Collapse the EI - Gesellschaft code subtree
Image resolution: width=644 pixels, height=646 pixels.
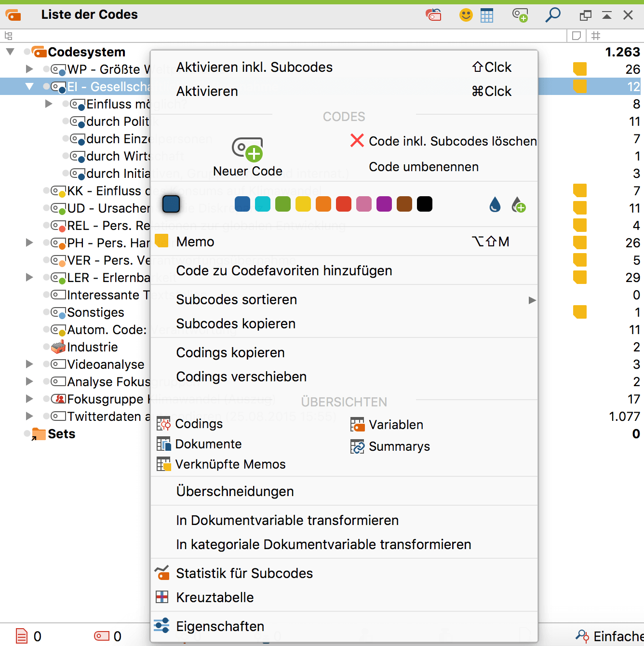pos(29,86)
